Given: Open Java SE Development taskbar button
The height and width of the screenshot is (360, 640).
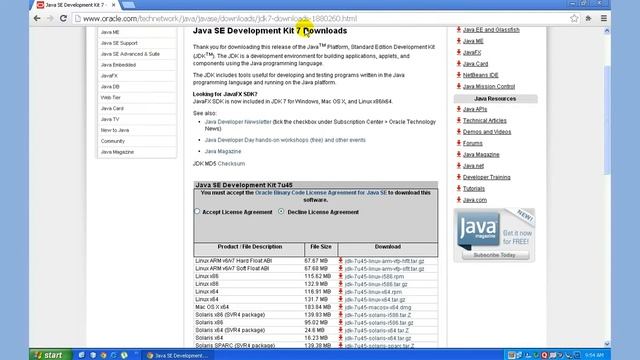Looking at the screenshot, I should tap(178, 356).
